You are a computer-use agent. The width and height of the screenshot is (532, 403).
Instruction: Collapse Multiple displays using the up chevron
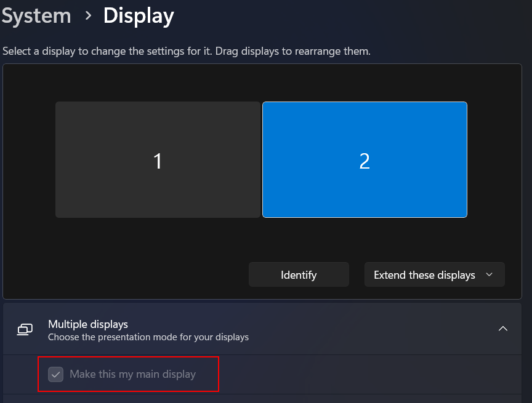coord(503,329)
